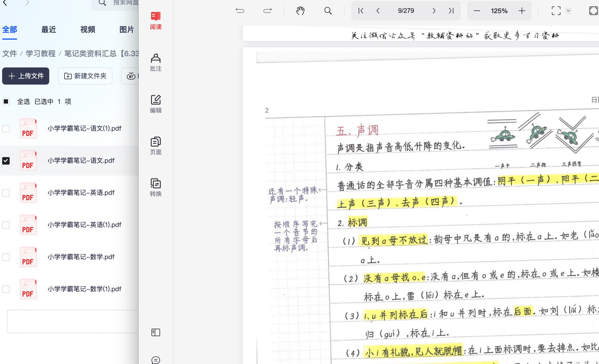Screen dimensions: 599x364
Task: Check 小学学霸笔记-语文(1).pdf checkbox
Action: click(6, 129)
